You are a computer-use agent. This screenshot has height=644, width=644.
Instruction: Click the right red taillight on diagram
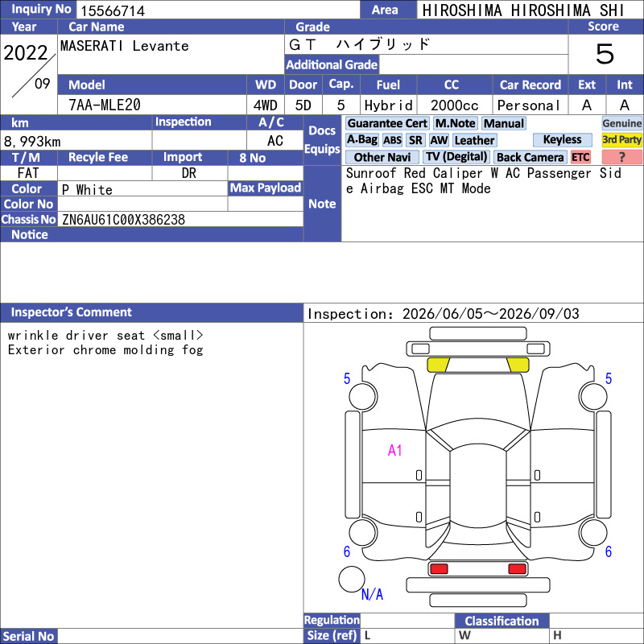(517, 569)
